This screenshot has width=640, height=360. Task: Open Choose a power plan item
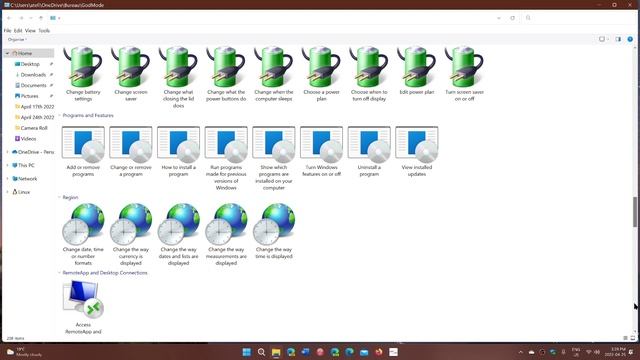pyautogui.click(x=321, y=74)
